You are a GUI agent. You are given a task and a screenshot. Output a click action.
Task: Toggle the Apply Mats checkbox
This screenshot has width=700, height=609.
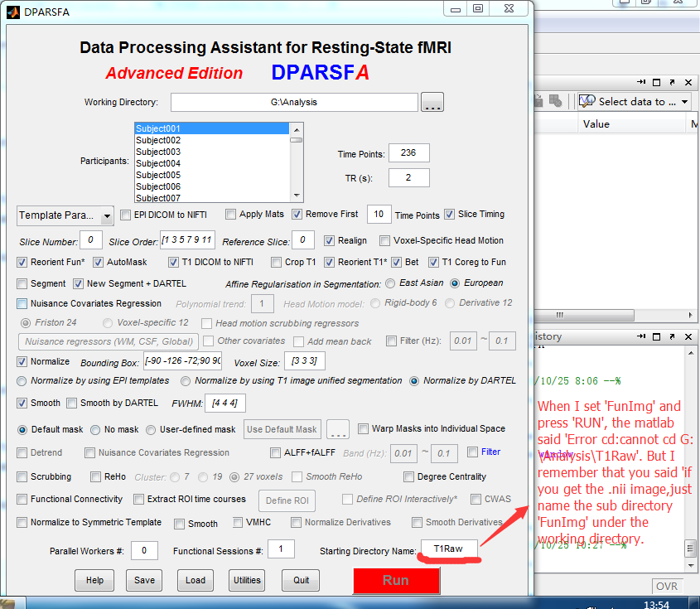[231, 215]
